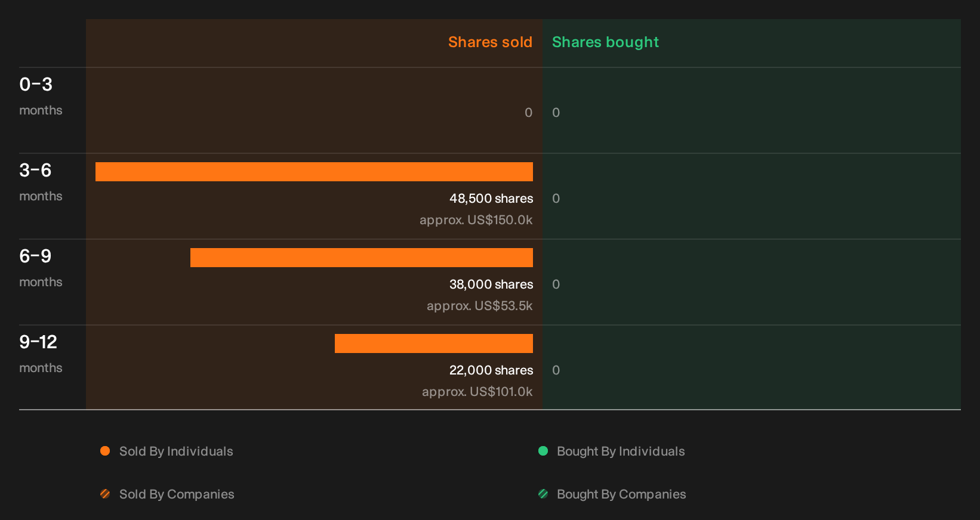Click the 'Bought By Individuals' legend label
The width and height of the screenshot is (980, 520).
coord(621,451)
